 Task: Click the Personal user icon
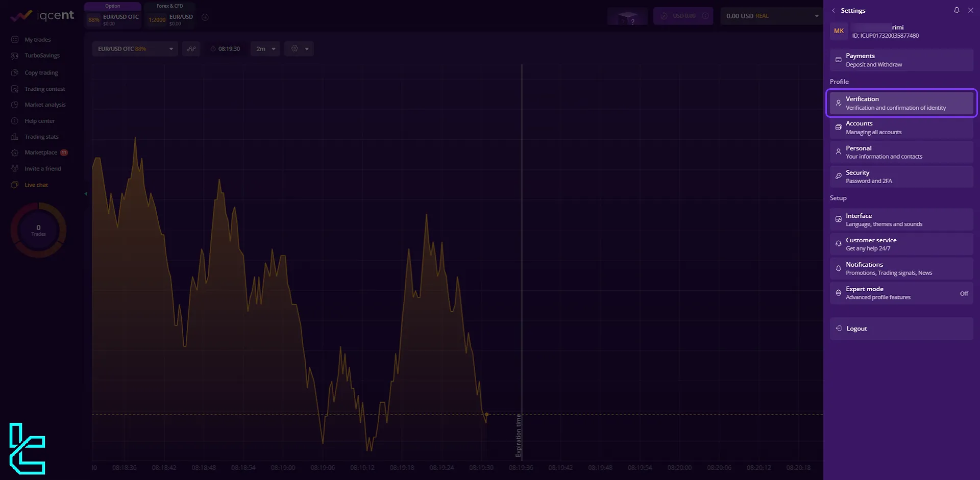tap(838, 152)
